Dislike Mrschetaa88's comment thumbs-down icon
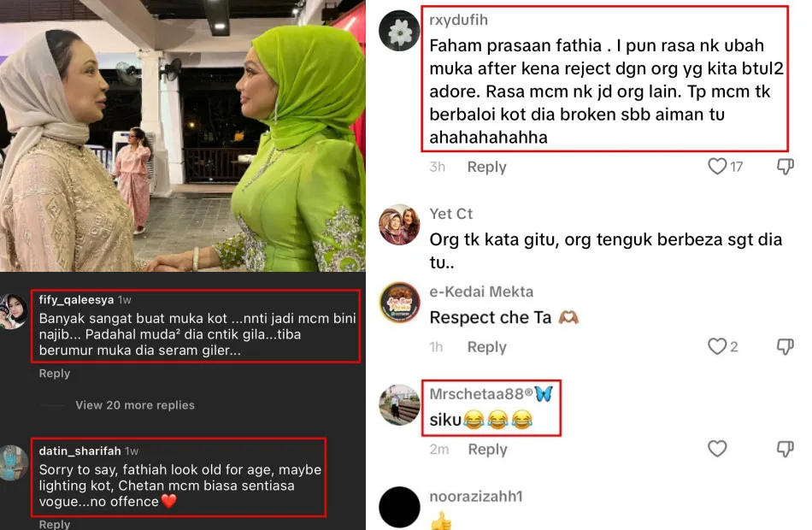Viewport: 812px width, 530px height. pos(785,449)
